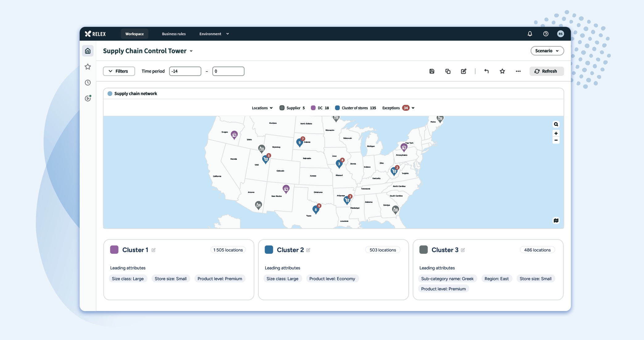Click the save icon on the toolbar

[432, 71]
